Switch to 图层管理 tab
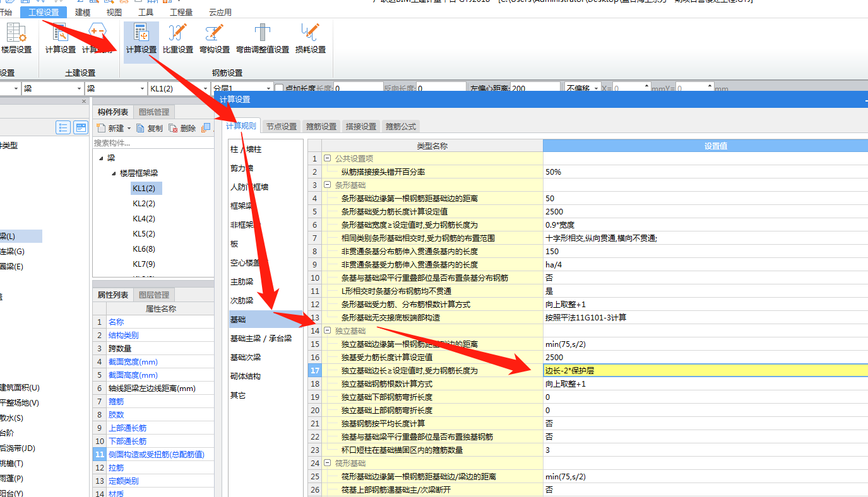The image size is (868, 497). click(x=154, y=295)
